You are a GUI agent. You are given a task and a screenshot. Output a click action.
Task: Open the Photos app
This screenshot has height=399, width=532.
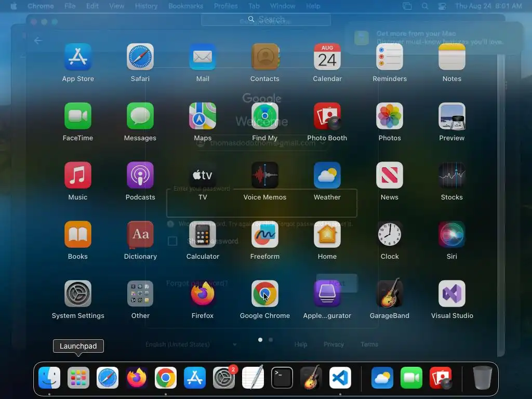tap(390, 116)
